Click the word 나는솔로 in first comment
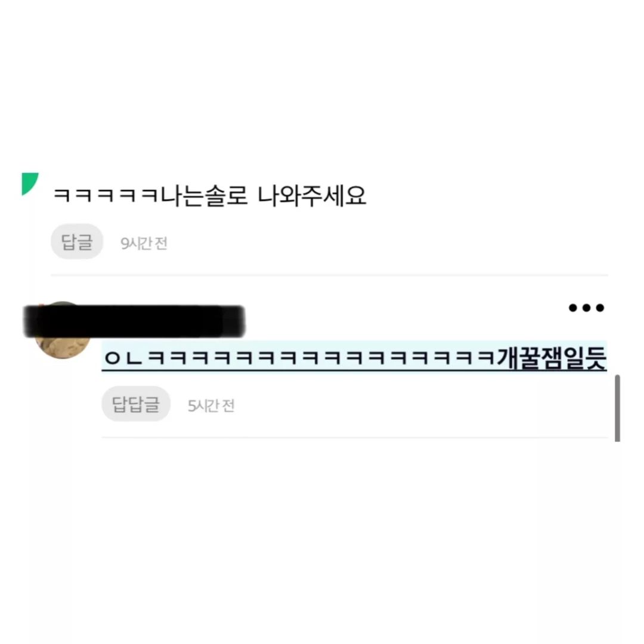Image resolution: width=644 pixels, height=644 pixels. coord(204,196)
